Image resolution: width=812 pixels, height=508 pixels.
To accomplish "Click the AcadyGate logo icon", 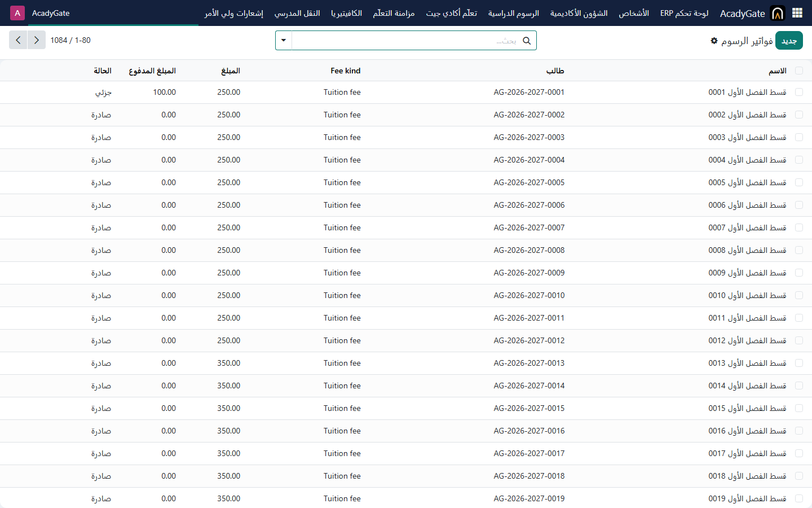I will coord(778,13).
